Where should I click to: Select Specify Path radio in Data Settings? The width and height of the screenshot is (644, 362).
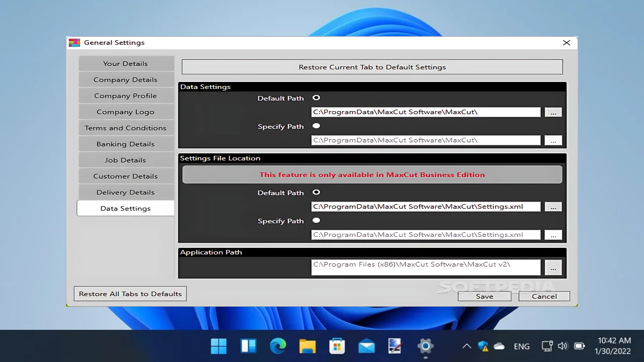coord(316,126)
